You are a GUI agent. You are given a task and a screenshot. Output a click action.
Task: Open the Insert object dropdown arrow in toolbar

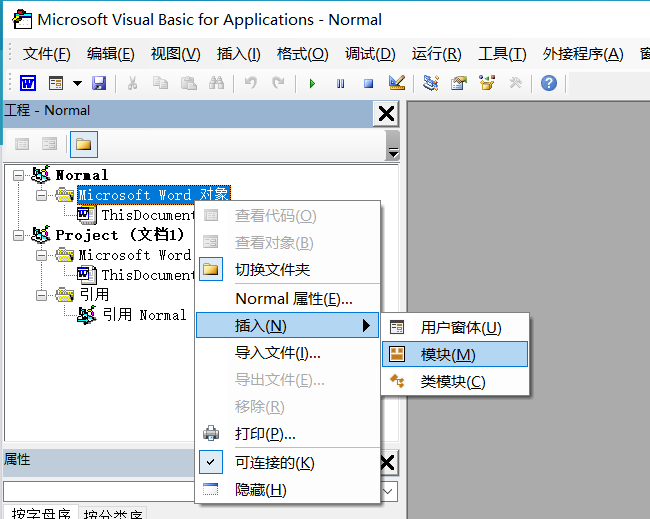click(77, 83)
